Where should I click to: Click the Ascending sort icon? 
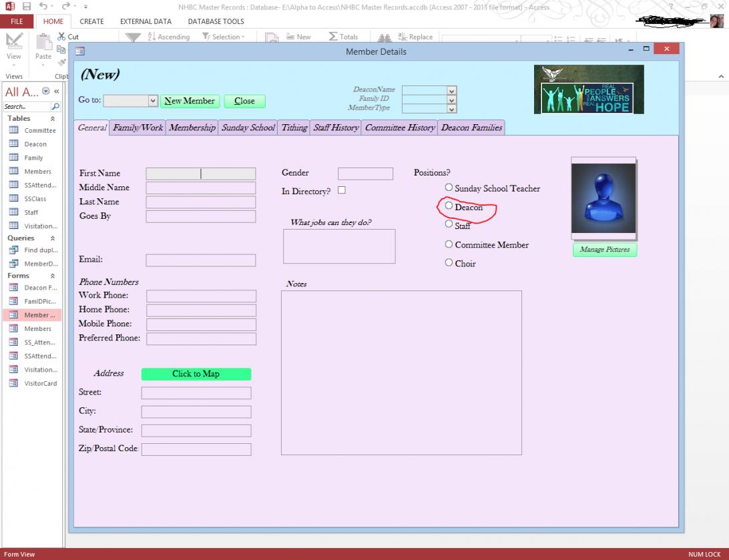click(152, 37)
